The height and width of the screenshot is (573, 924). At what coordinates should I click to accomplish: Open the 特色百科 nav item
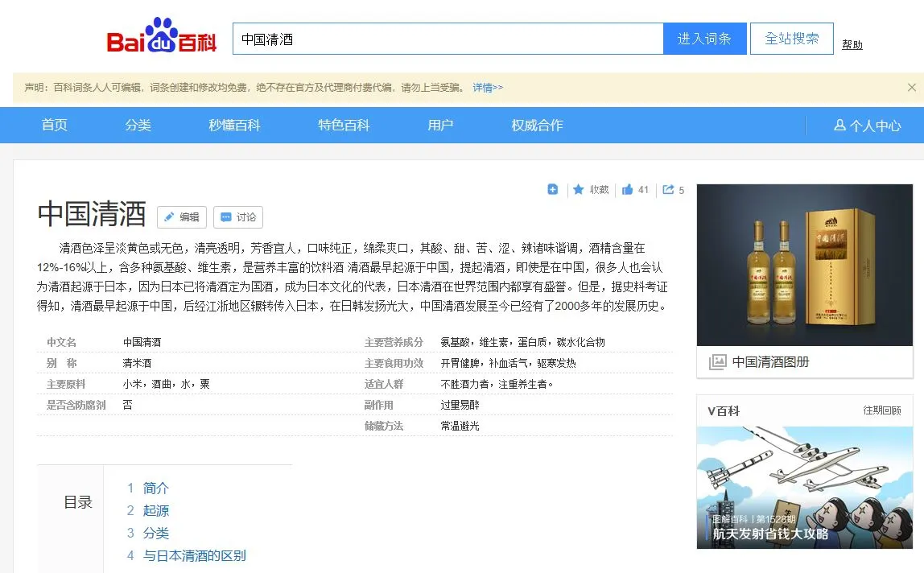click(344, 125)
